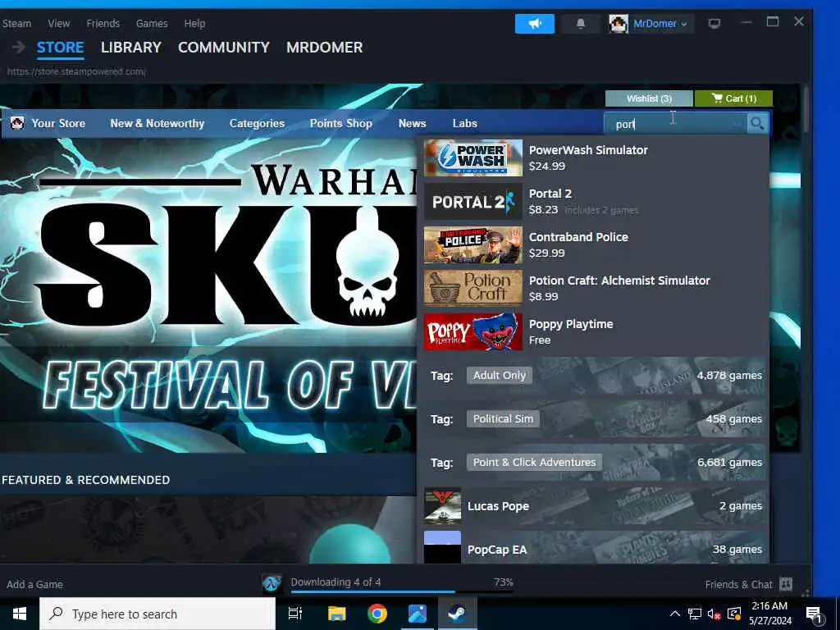Click the Your Store avatar icon
The image size is (840, 630).
(17, 123)
